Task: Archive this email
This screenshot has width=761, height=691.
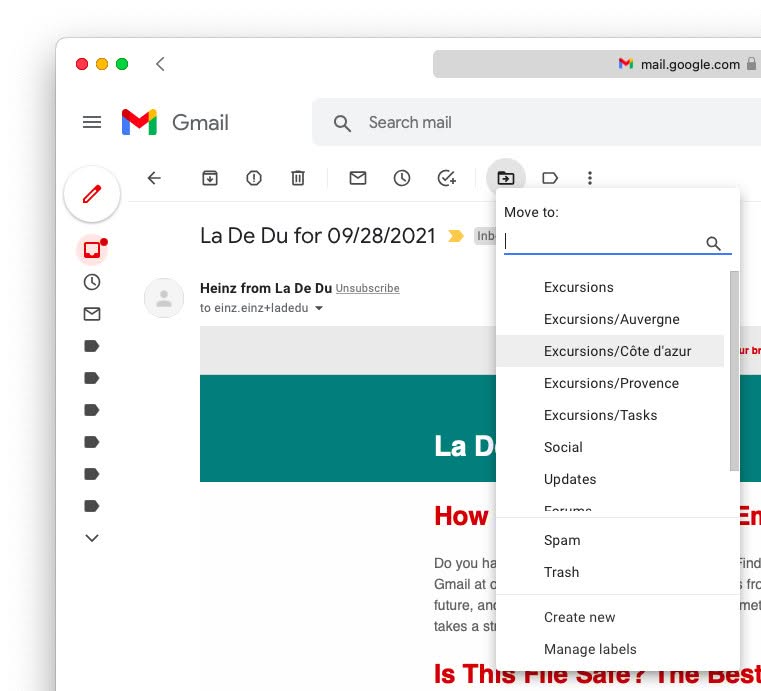Action: [210, 178]
